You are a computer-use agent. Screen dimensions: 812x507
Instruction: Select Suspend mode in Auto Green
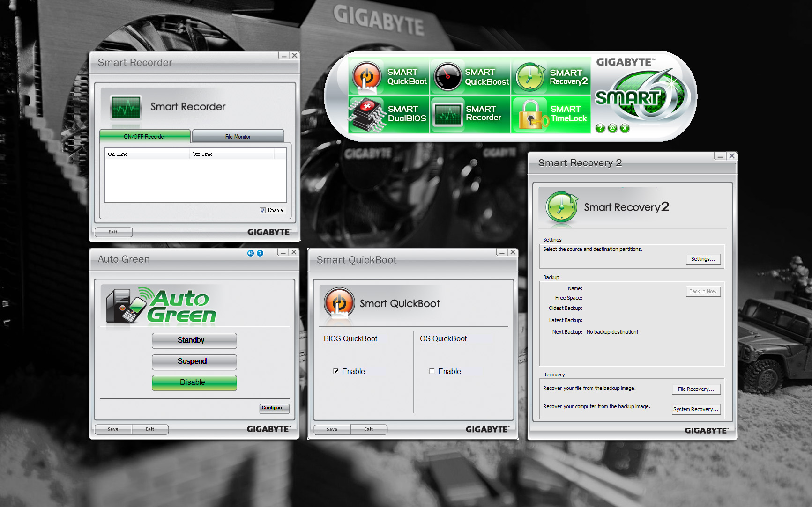194,361
